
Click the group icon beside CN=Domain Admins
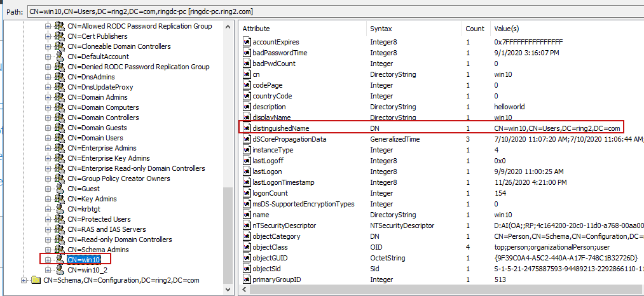59,97
